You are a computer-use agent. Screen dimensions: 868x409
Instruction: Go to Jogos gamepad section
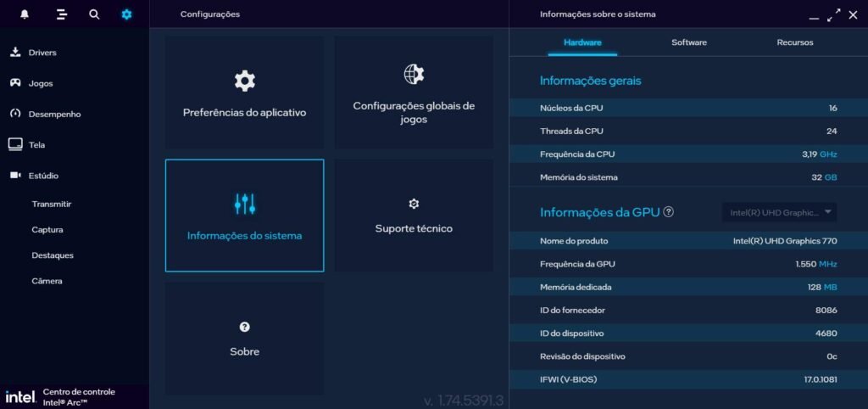pos(40,83)
